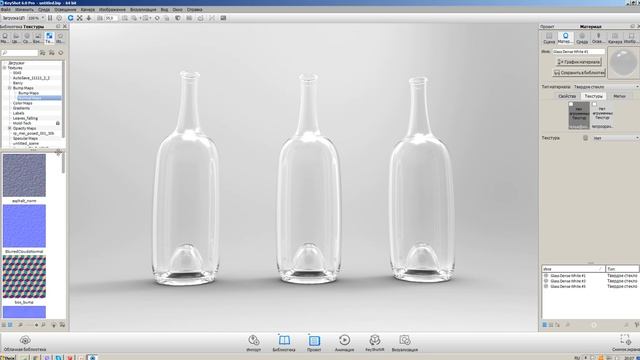640x360 pixels.
Task: Open the KeyShotVR wizard
Action: pyautogui.click(x=375, y=343)
